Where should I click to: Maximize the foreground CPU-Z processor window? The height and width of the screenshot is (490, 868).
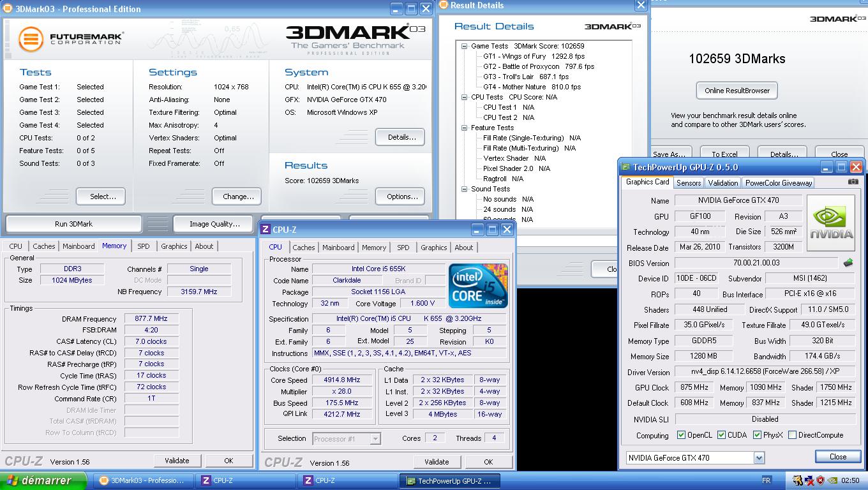(492, 230)
